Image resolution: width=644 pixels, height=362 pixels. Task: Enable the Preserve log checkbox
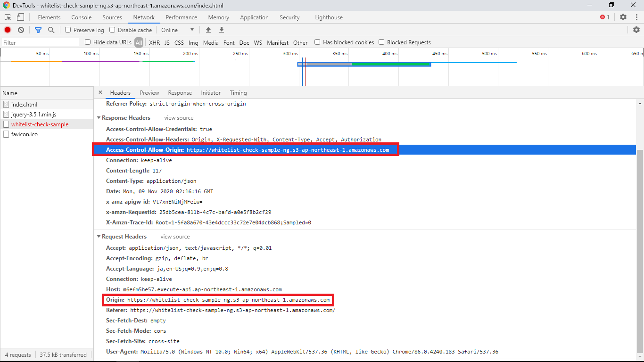pyautogui.click(x=68, y=30)
